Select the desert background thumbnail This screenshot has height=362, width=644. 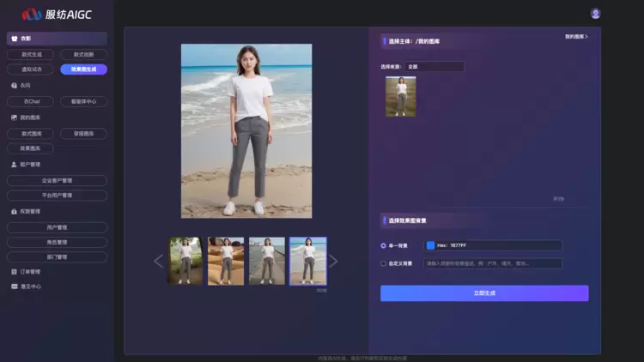(226, 261)
